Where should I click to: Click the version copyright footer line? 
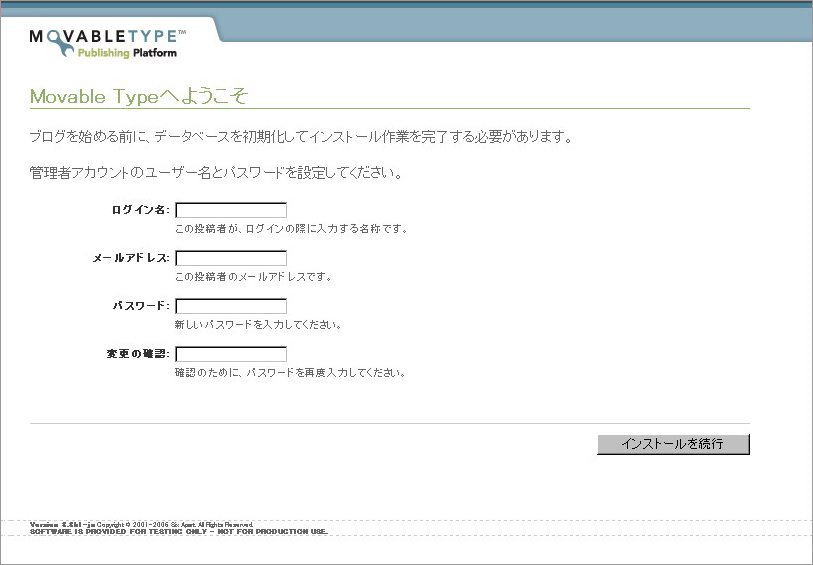[x=142, y=525]
